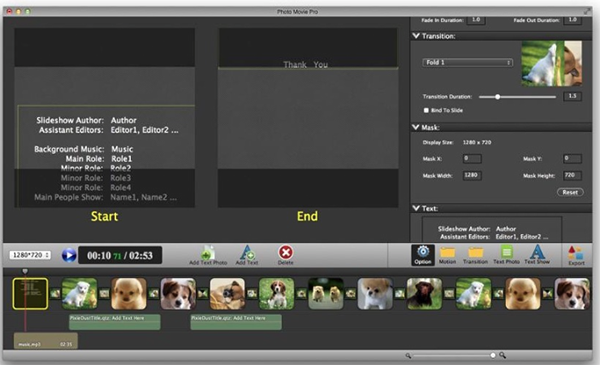Click the Reset mask button
Viewport: 600px width, 365px height.
(570, 192)
